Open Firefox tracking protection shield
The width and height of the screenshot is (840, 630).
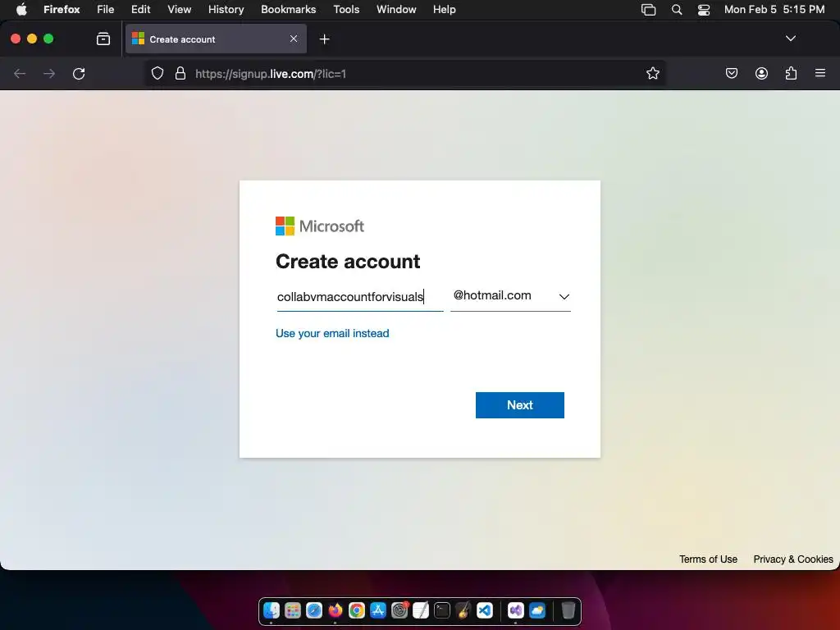157,73
